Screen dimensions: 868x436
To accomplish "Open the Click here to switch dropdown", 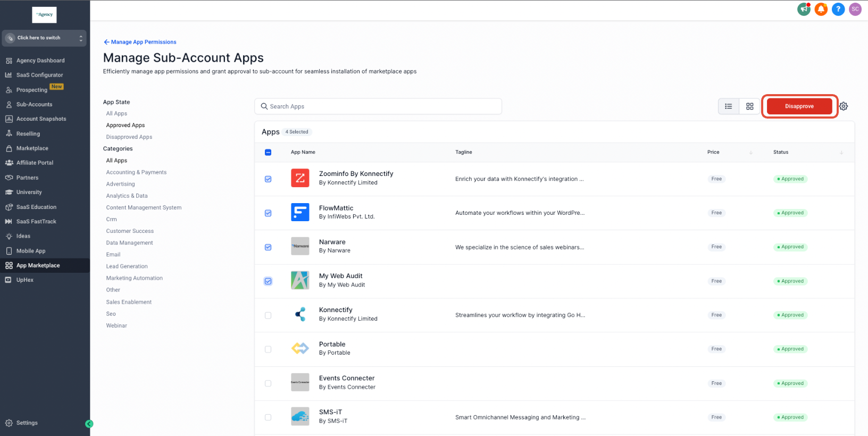I will (45, 38).
